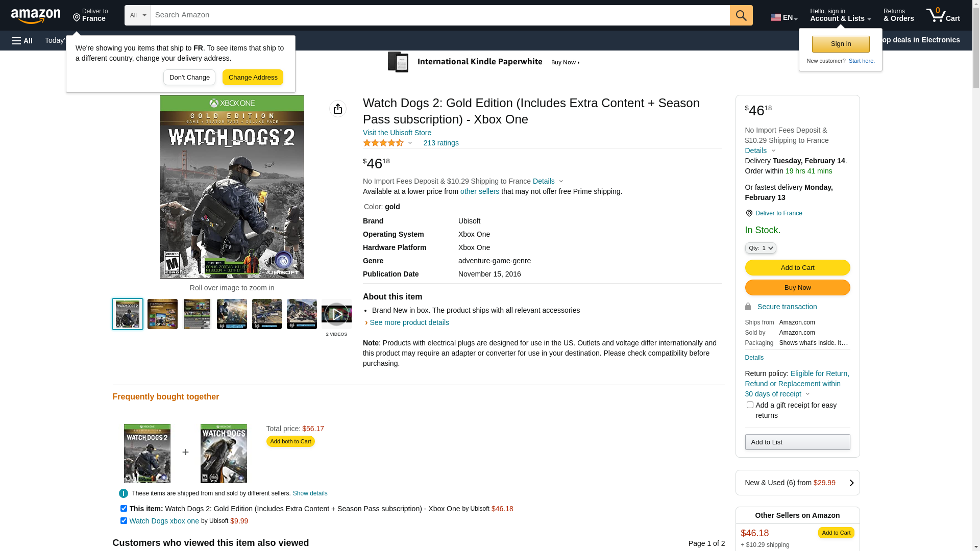The image size is (980, 551).
Task: Open New & Used offers arrow
Action: click(851, 483)
